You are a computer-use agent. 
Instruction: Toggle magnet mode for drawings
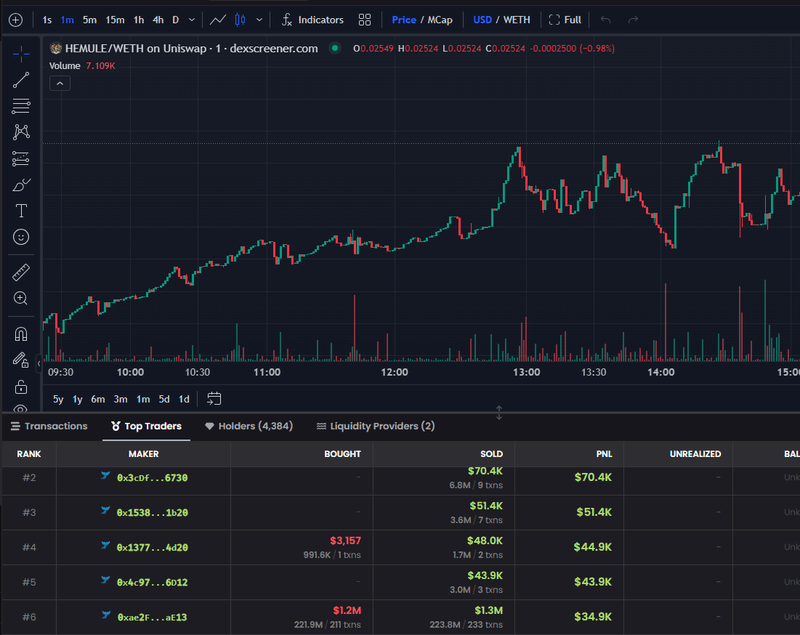point(21,334)
